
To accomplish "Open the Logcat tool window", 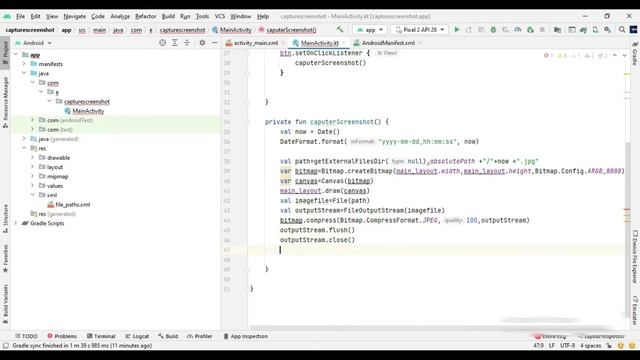I will tap(137, 336).
